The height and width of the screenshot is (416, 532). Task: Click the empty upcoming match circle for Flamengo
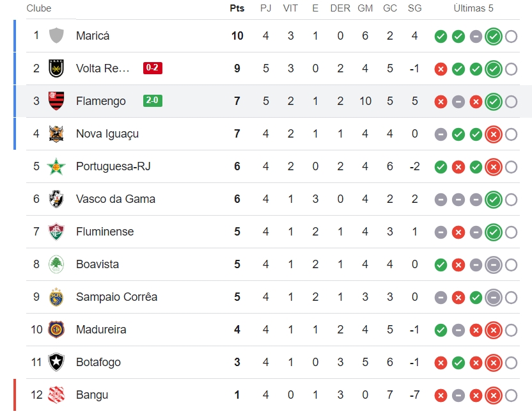[x=511, y=102]
